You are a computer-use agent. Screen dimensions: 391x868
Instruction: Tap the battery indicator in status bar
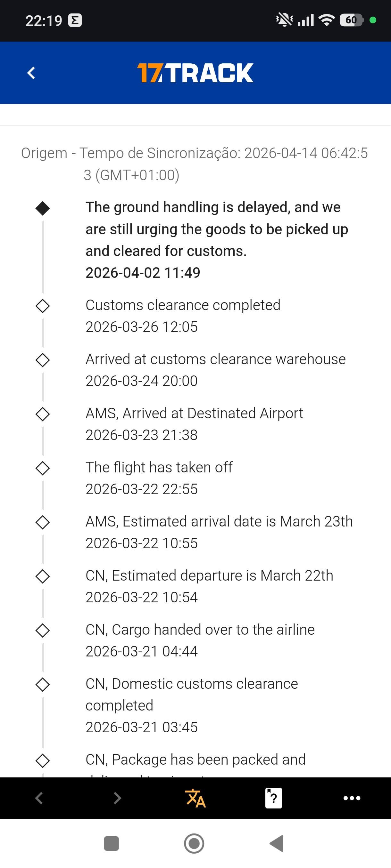[351, 20]
